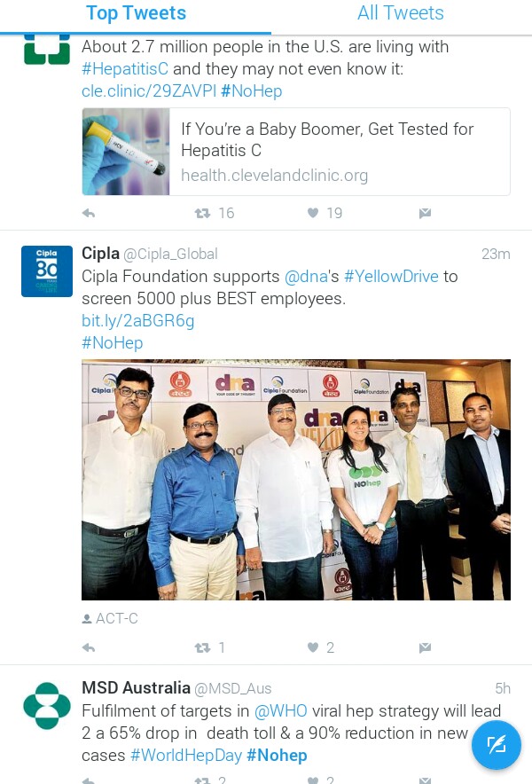Image resolution: width=532 pixels, height=784 pixels.
Task: Retweet the Hepatitis C tweet with 16 retweets
Action: (202, 214)
